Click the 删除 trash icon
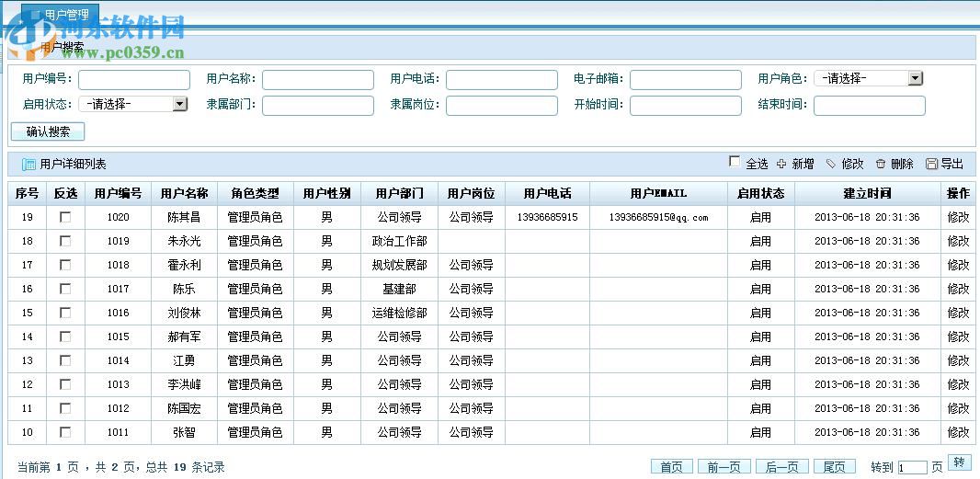Image resolution: width=980 pixels, height=479 pixels. [x=881, y=164]
